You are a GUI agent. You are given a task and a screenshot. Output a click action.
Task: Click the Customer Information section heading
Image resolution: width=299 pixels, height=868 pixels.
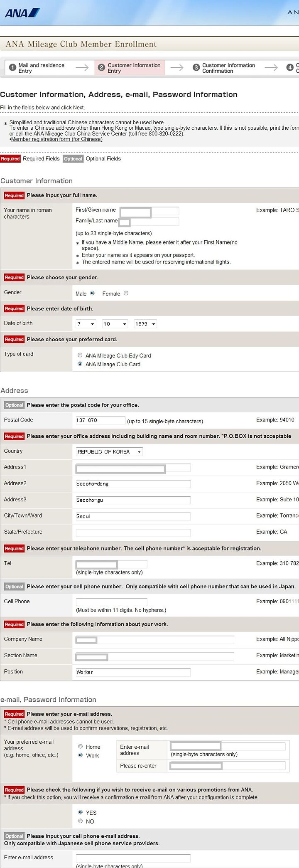37,181
